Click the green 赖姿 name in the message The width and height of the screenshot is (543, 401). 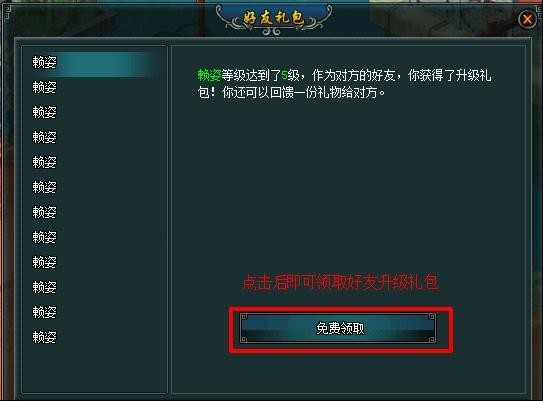tap(209, 75)
